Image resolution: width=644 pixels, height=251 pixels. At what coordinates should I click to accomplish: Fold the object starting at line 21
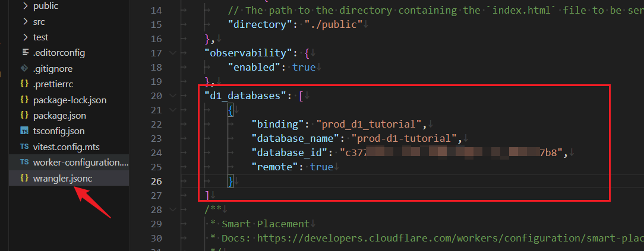[173, 110]
